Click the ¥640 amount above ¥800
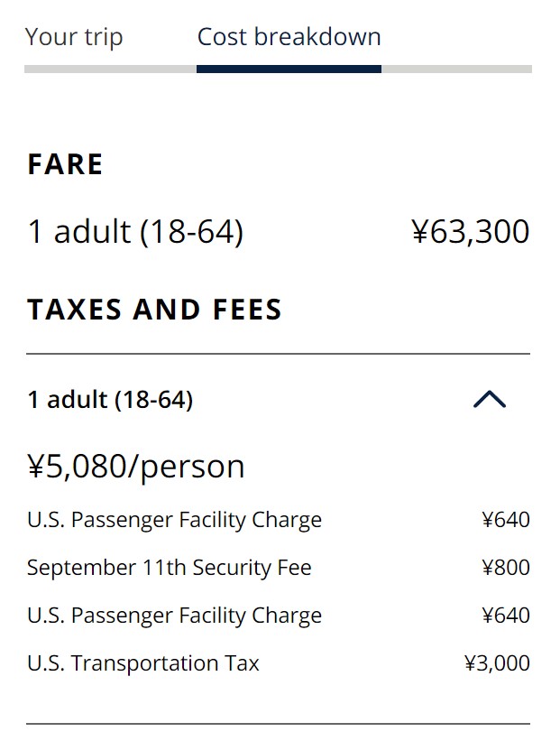 pyautogui.click(x=505, y=520)
